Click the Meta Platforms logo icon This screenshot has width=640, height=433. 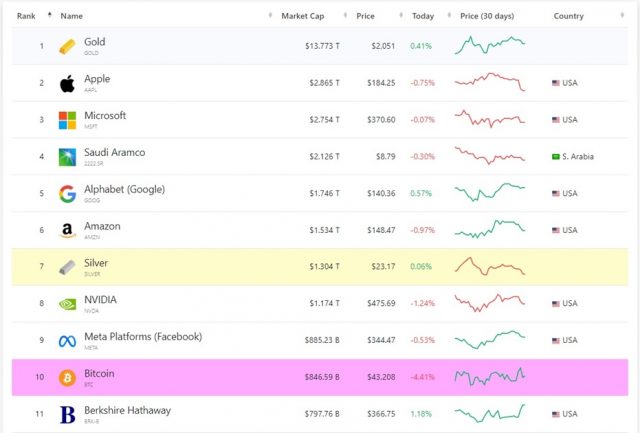tap(67, 340)
